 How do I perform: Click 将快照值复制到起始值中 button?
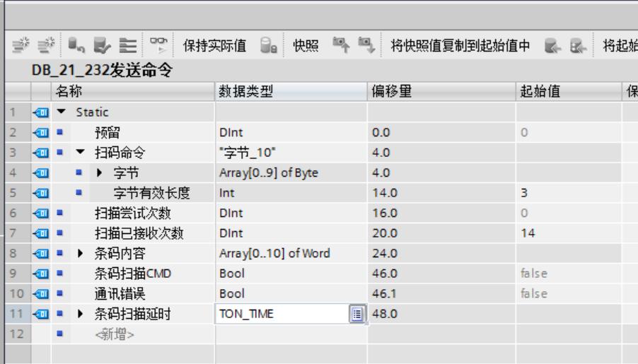click(460, 45)
